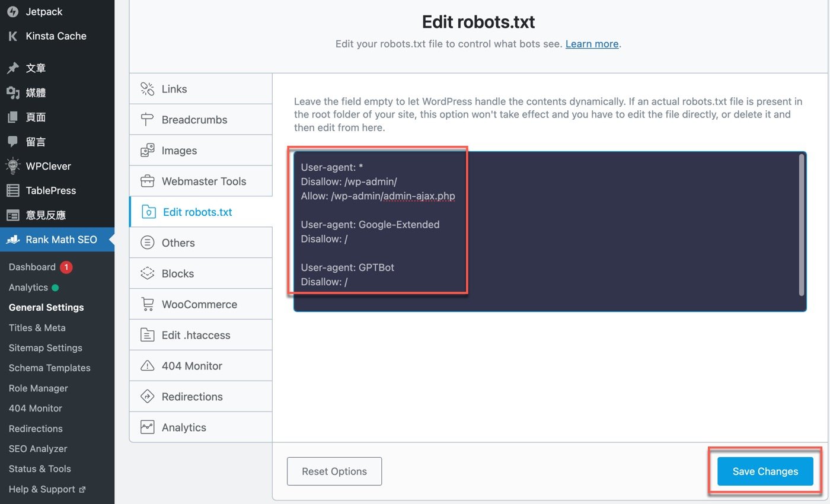This screenshot has width=830, height=504.
Task: Click the line "Disallow: /wp-admin/"
Action: pyautogui.click(x=349, y=181)
